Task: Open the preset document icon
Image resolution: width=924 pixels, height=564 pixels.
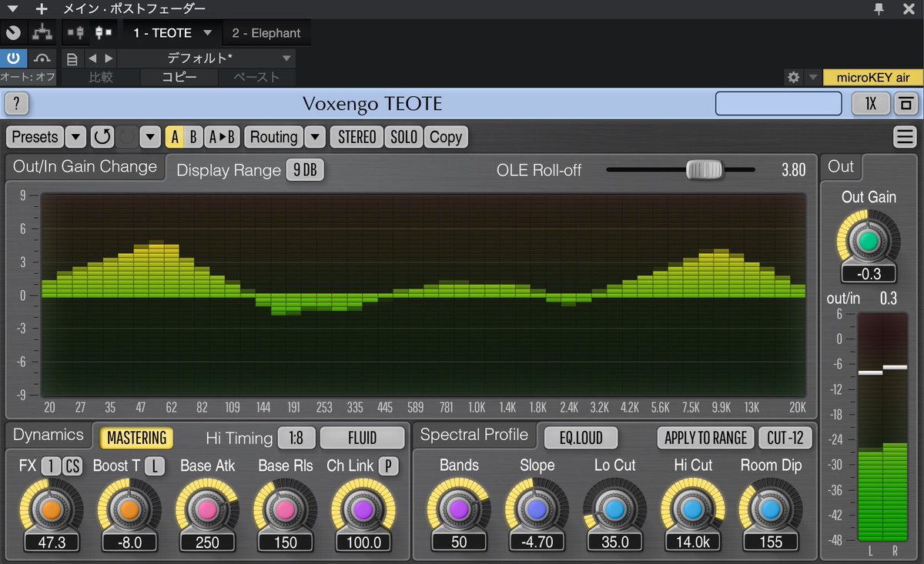Action: point(72,58)
